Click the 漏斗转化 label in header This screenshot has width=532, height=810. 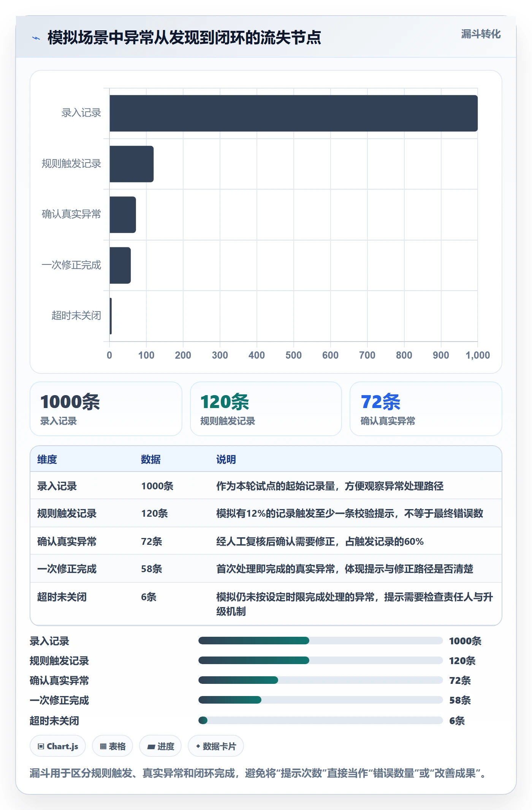(x=481, y=34)
